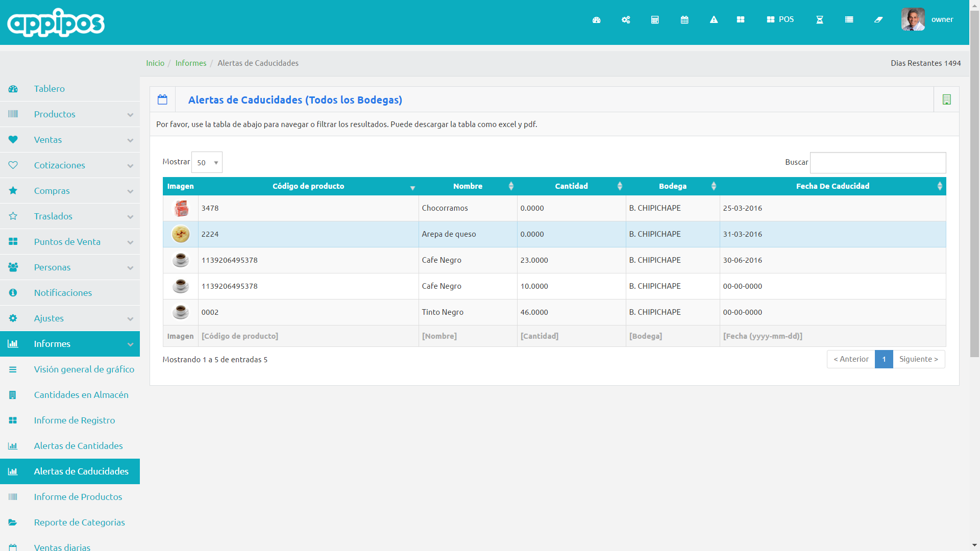Image resolution: width=980 pixels, height=551 pixels.
Task: Click the Arepa de queso product thumbnail
Action: click(181, 234)
